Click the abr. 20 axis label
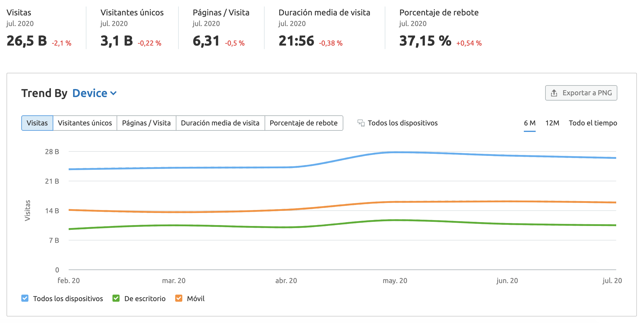Screen dimensions: 644x323 (286, 280)
